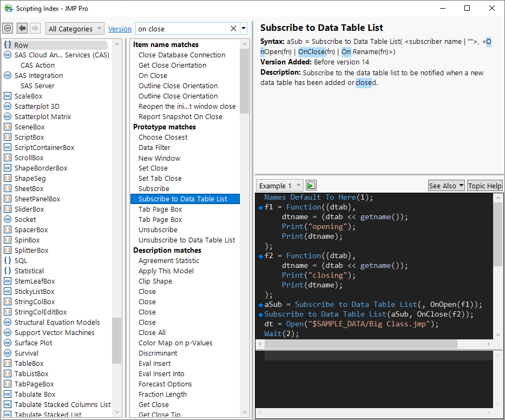Click the collapse (minus) button in the toolbar

8,29
